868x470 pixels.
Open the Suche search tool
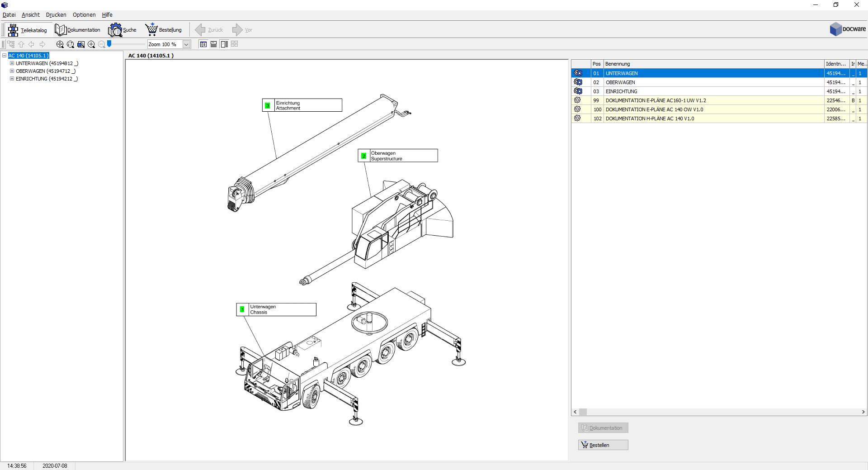point(122,30)
